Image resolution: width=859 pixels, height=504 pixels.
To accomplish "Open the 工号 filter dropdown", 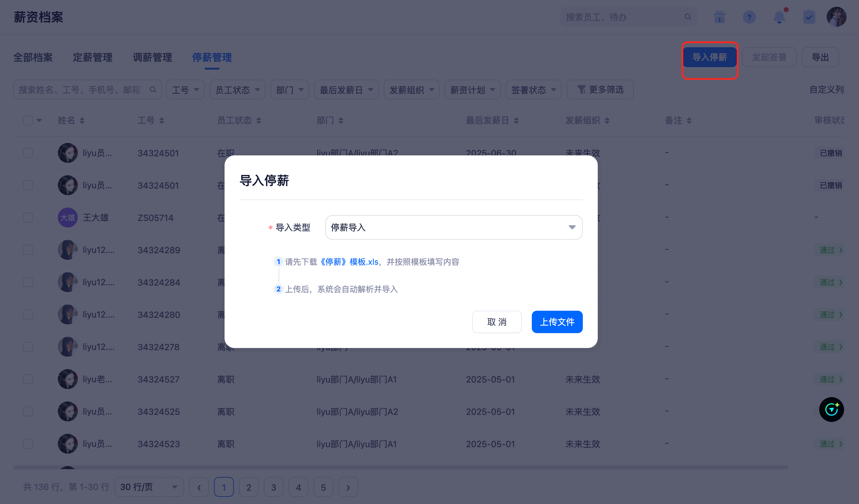I will click(185, 89).
